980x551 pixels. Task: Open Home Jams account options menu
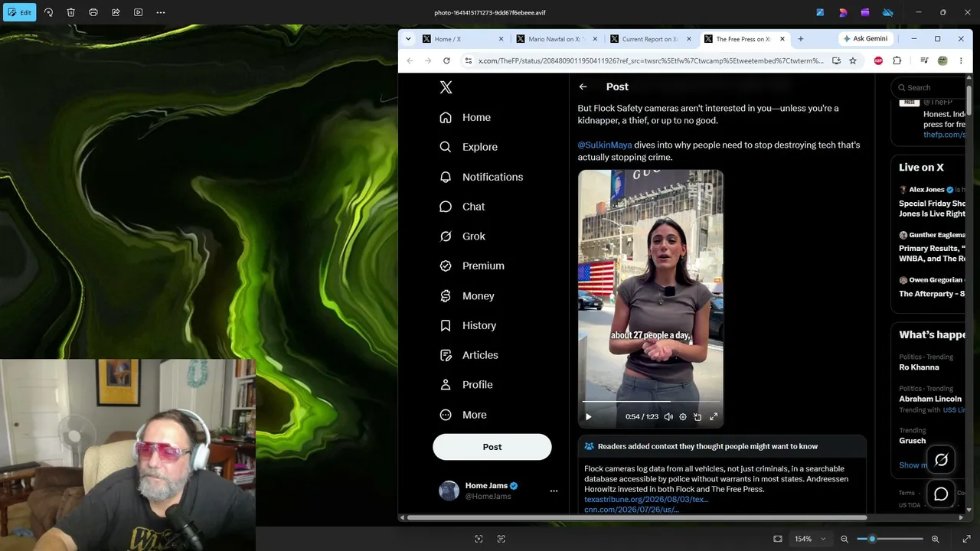[x=554, y=491]
